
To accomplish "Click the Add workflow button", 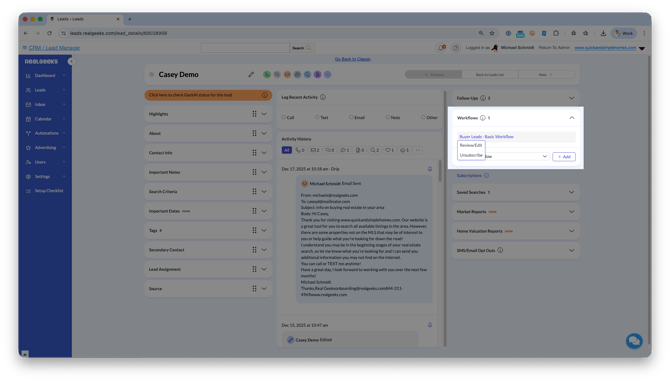I will pyautogui.click(x=564, y=157).
